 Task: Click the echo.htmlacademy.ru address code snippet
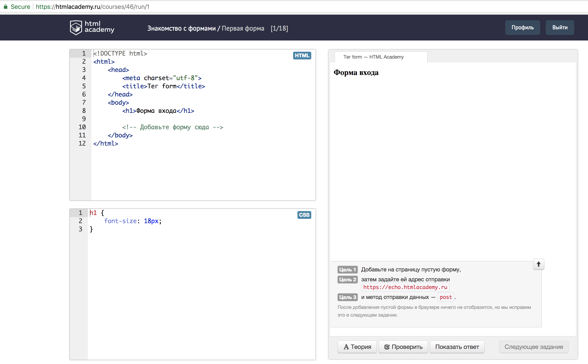tap(405, 287)
